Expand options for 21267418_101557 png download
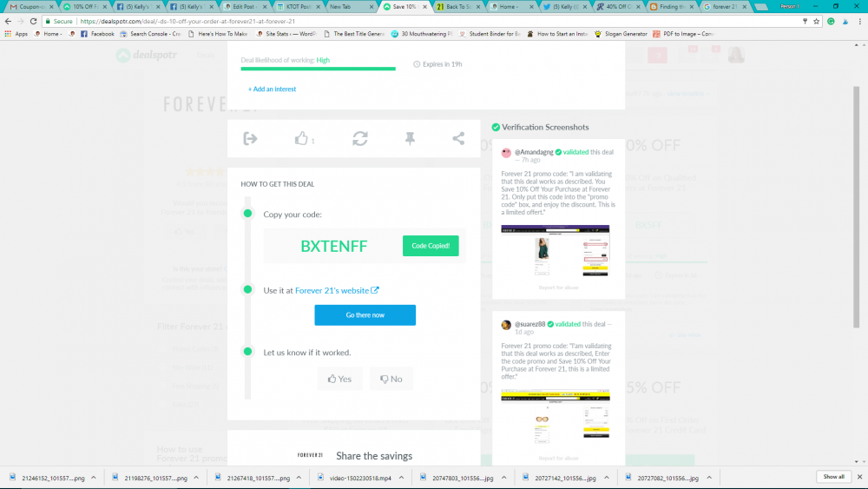The width and height of the screenshot is (868, 489). 299,478
